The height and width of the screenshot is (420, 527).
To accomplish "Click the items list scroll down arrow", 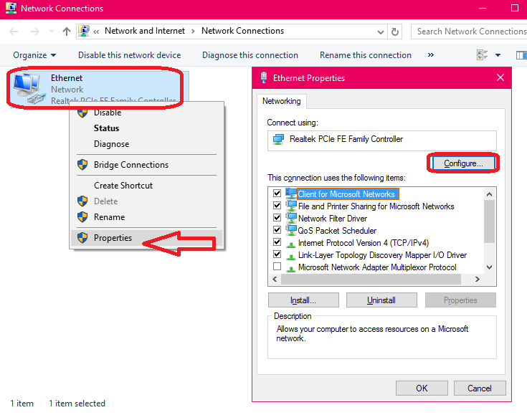I will 489,267.
